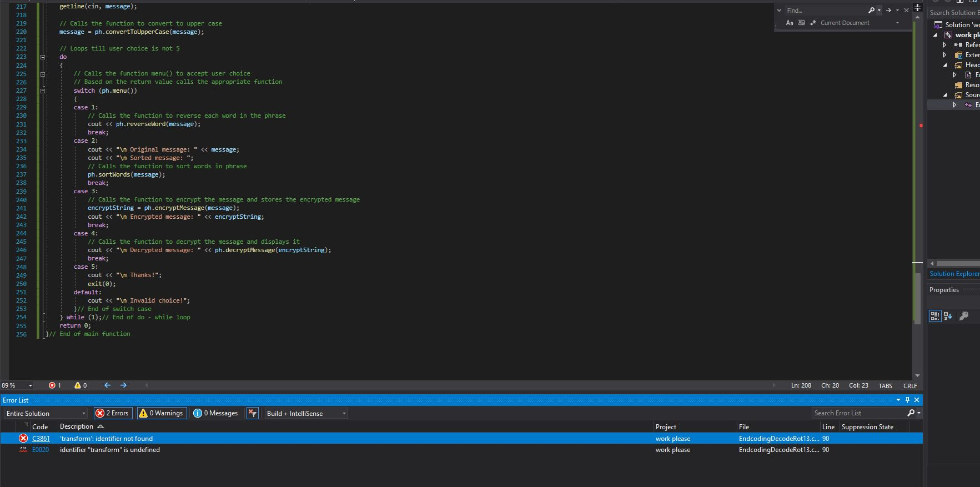Image resolution: width=980 pixels, height=487 pixels.
Task: Click the TABS indentation indicator
Action: tap(886, 386)
